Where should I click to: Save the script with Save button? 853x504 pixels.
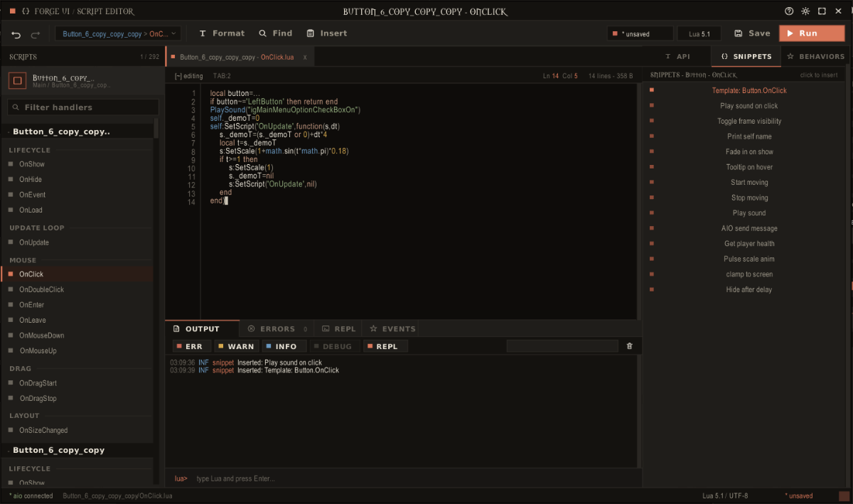tap(752, 33)
